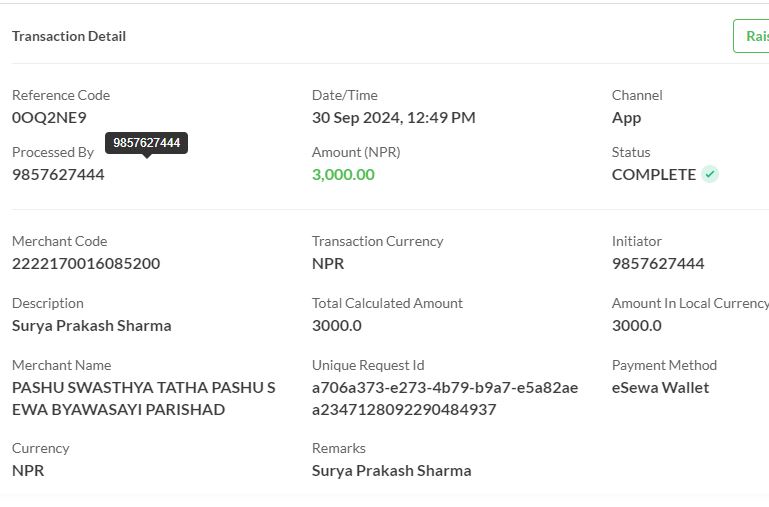Click the Processed By number 9857627444

58,175
